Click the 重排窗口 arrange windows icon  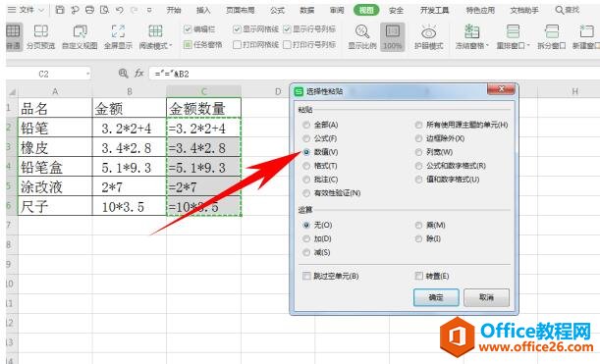(513, 31)
